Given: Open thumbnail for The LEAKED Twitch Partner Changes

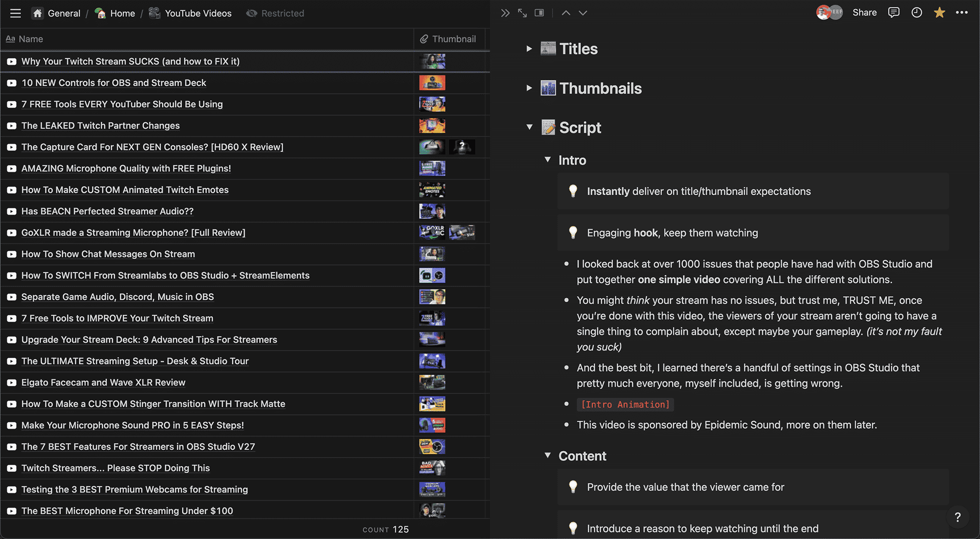Looking at the screenshot, I should pyautogui.click(x=432, y=126).
